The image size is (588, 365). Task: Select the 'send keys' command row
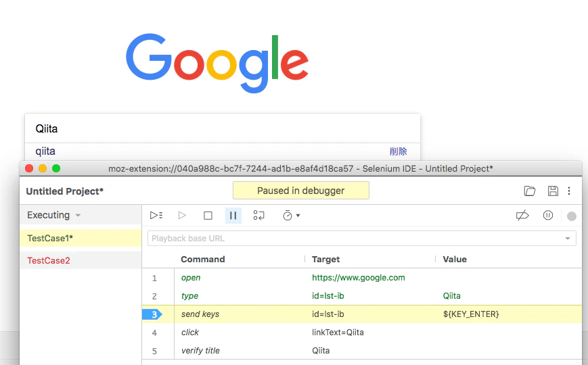tap(362, 314)
